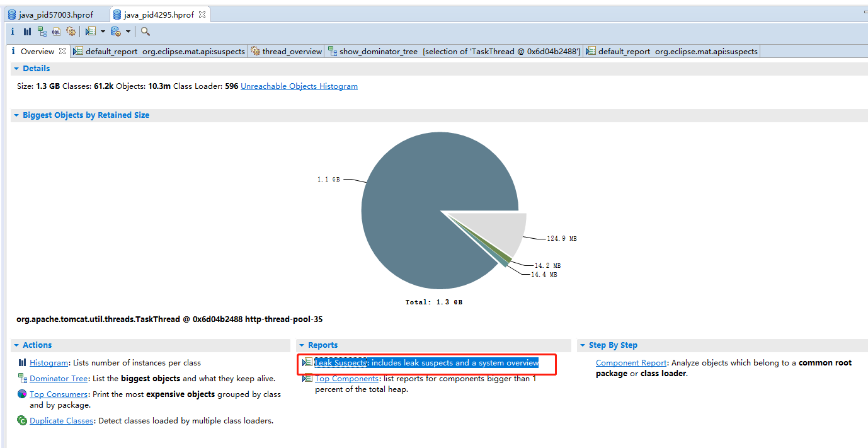Open OQL query editor toolbar icon
This screenshot has width=868, height=448.
pos(56,32)
